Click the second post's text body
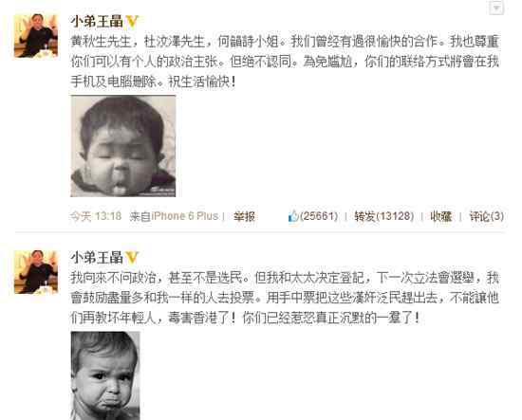 [285, 298]
